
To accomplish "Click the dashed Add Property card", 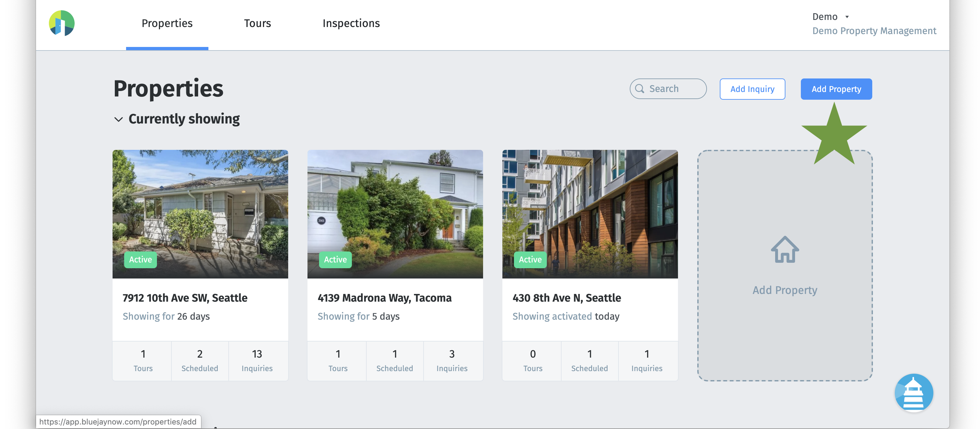I will [784, 265].
